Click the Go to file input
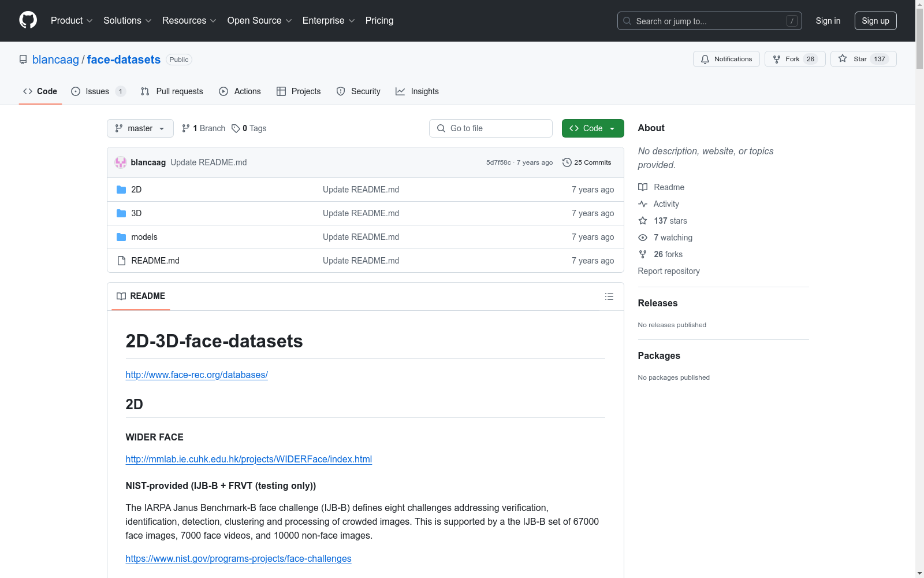Image resolution: width=924 pixels, height=578 pixels. (x=491, y=128)
